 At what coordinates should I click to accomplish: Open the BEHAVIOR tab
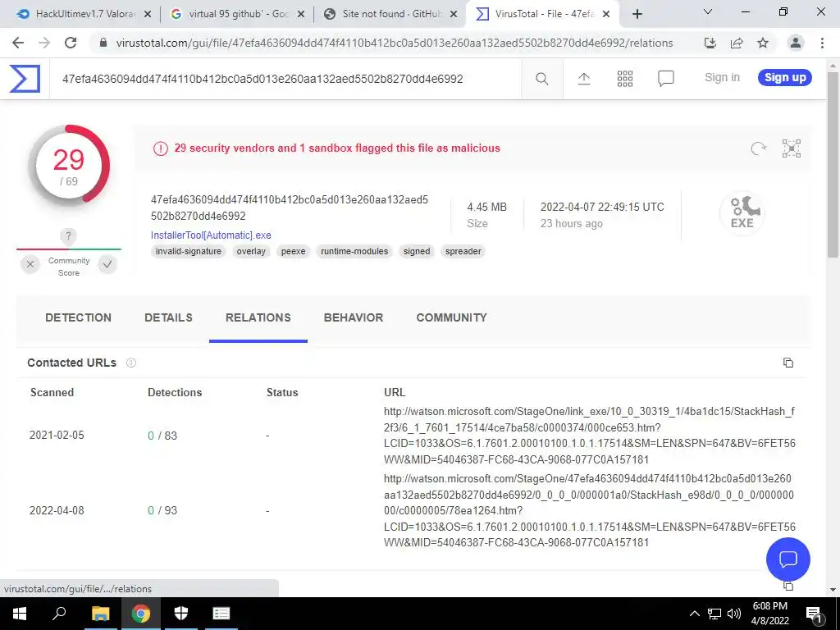point(354,317)
